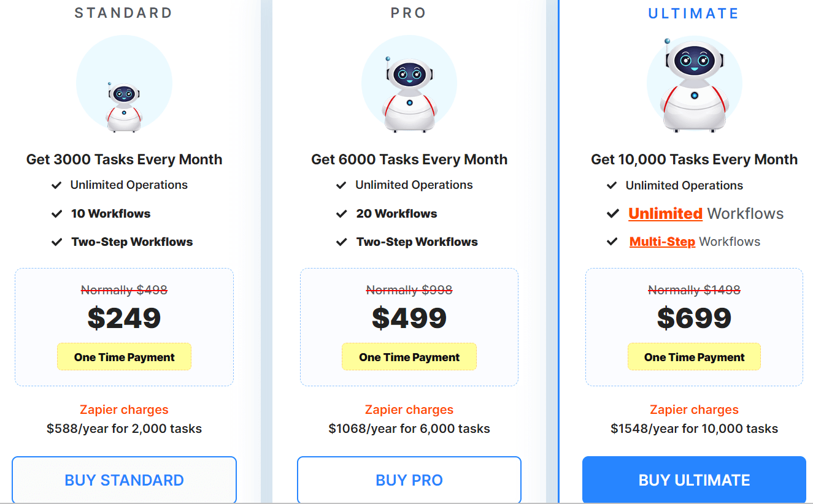Select the ULTIMATE plan heading
Image resolution: width=813 pixels, height=504 pixels.
[693, 13]
